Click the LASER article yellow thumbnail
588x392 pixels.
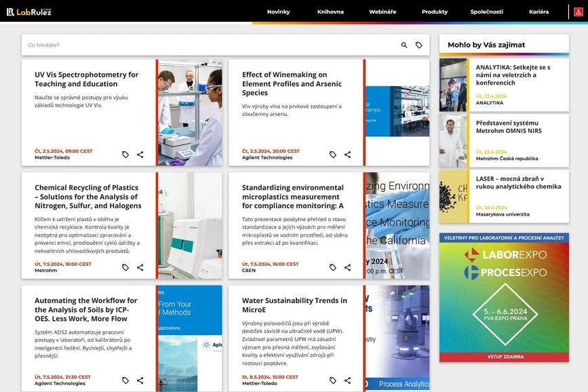[x=453, y=196]
